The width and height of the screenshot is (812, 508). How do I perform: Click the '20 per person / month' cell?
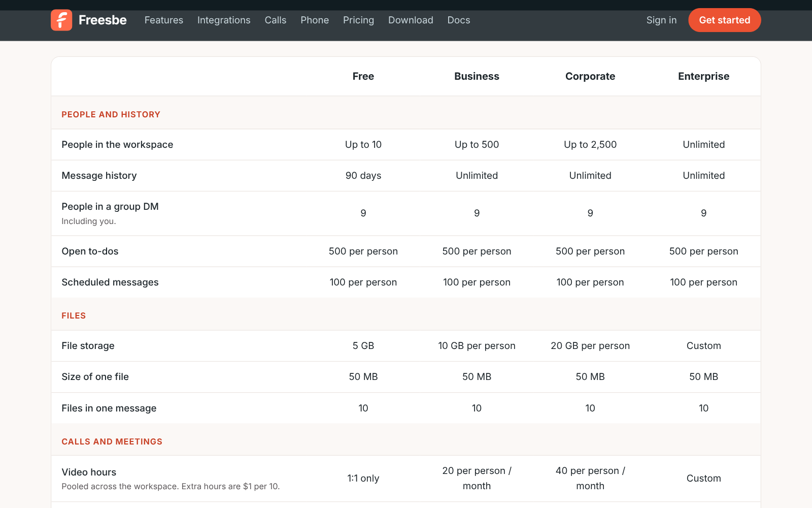[477, 479]
